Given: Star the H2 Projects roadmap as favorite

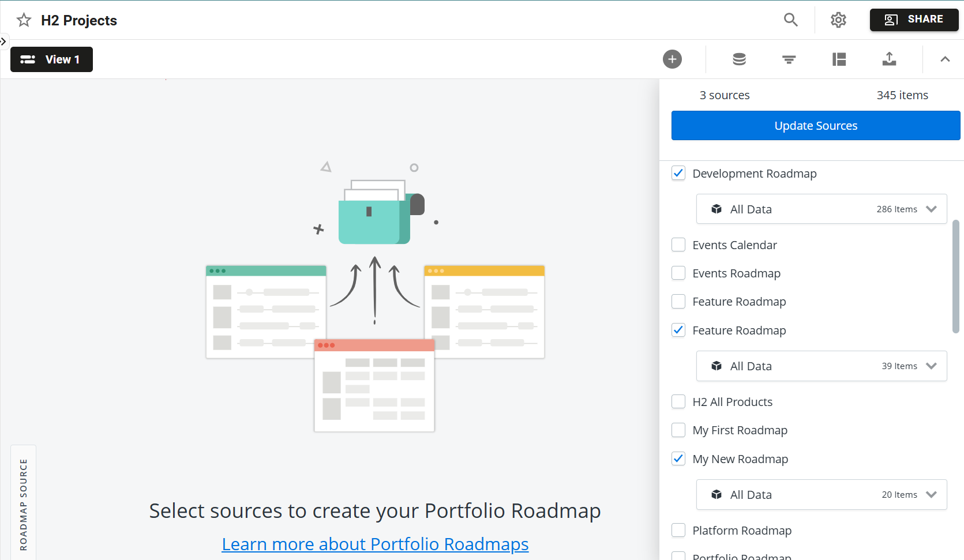Looking at the screenshot, I should 24,20.
